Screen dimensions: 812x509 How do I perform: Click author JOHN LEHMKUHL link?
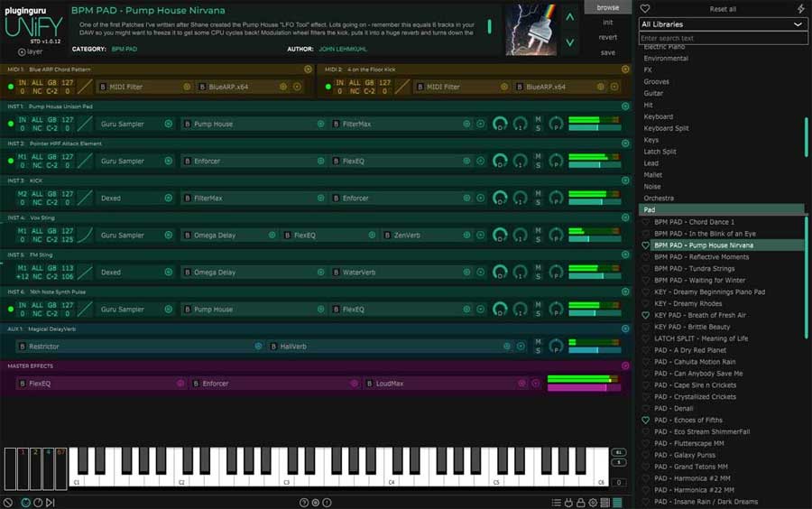pyautogui.click(x=343, y=49)
